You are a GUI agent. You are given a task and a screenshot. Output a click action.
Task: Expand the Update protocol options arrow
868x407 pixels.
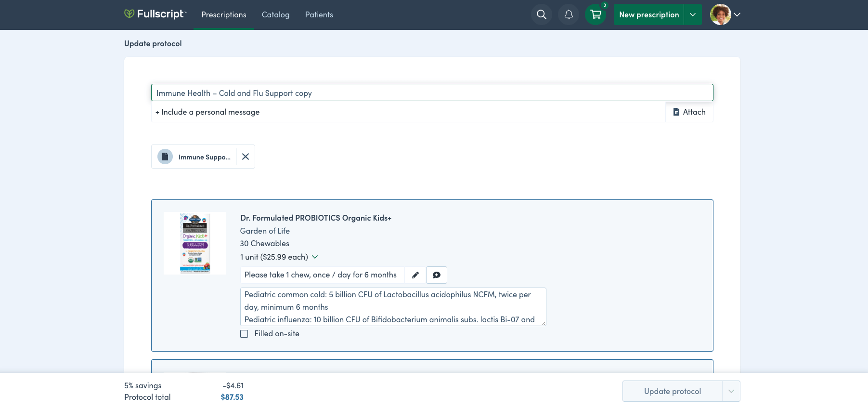tap(731, 391)
